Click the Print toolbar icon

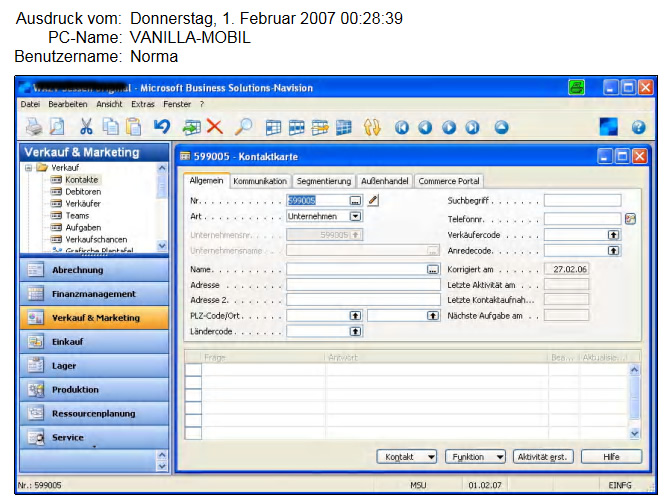[x=34, y=127]
